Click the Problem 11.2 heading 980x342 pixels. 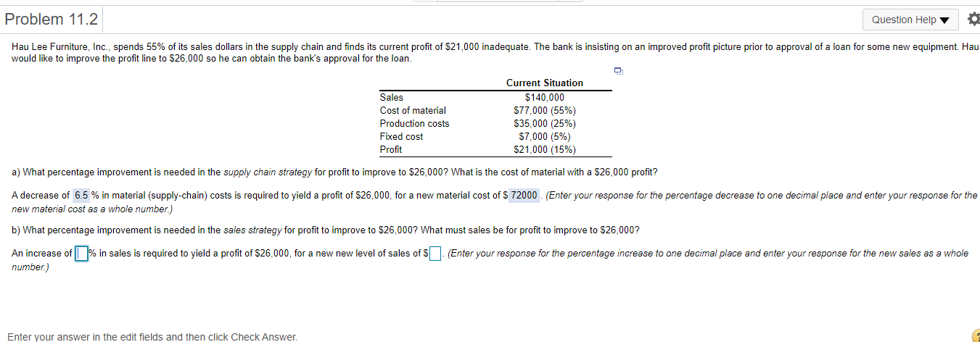[51, 19]
